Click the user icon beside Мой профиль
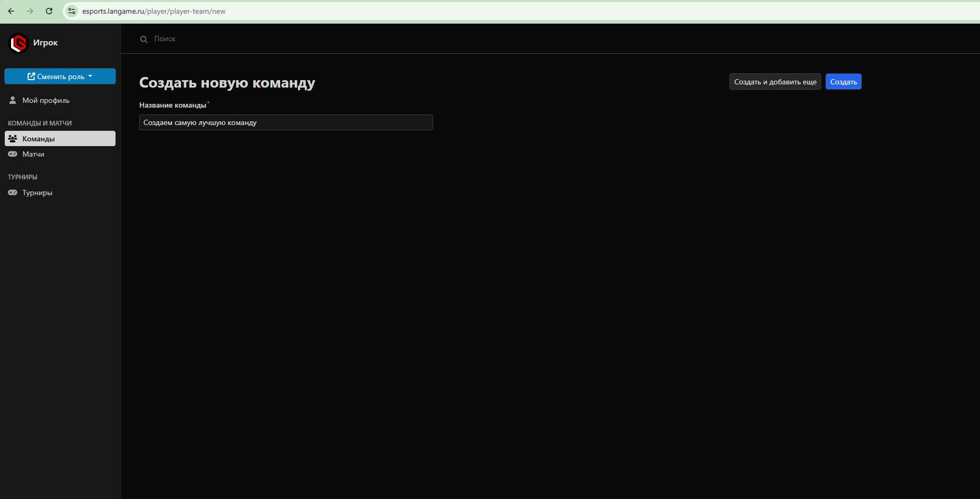This screenshot has width=980, height=499. pos(13,100)
